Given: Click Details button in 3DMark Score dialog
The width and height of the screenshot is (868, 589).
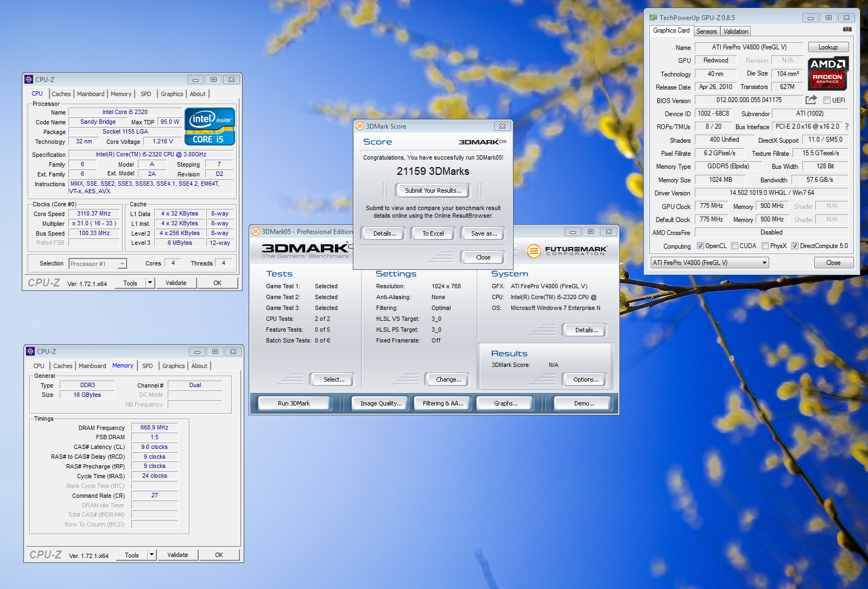Looking at the screenshot, I should point(384,233).
